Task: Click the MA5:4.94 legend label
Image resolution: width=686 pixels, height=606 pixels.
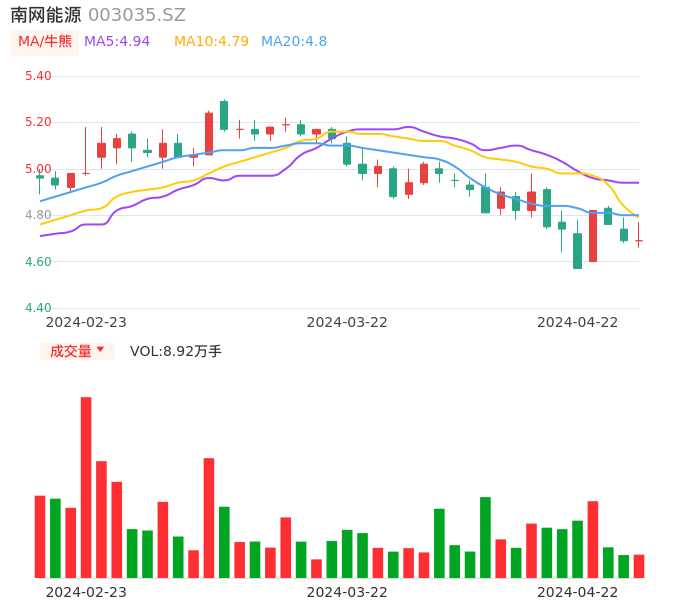Action: point(117,42)
